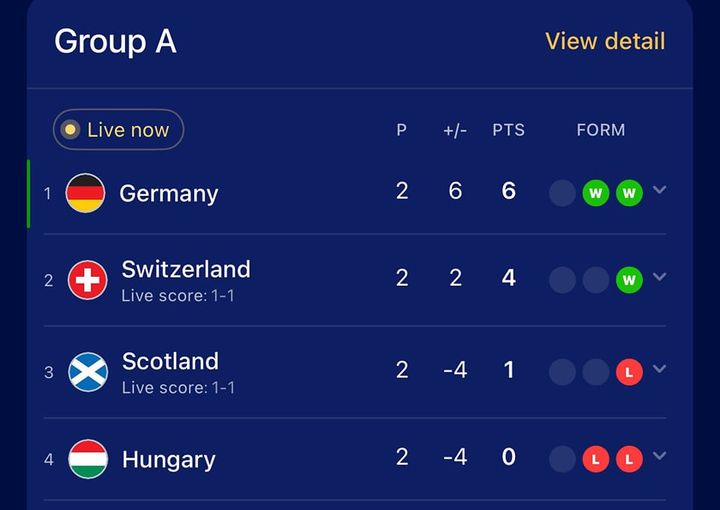Click Switzerland's green W form badge
720x510 pixels.
(x=629, y=280)
